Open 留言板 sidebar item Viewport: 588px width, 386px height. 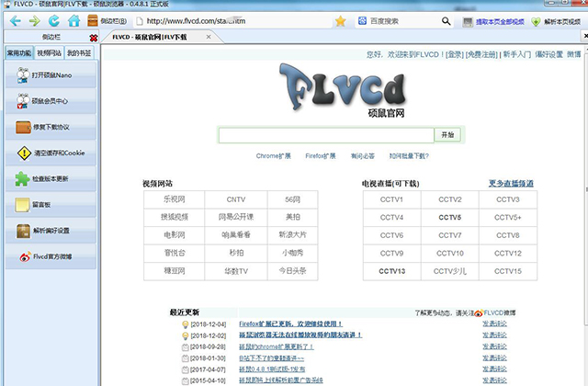click(51, 204)
